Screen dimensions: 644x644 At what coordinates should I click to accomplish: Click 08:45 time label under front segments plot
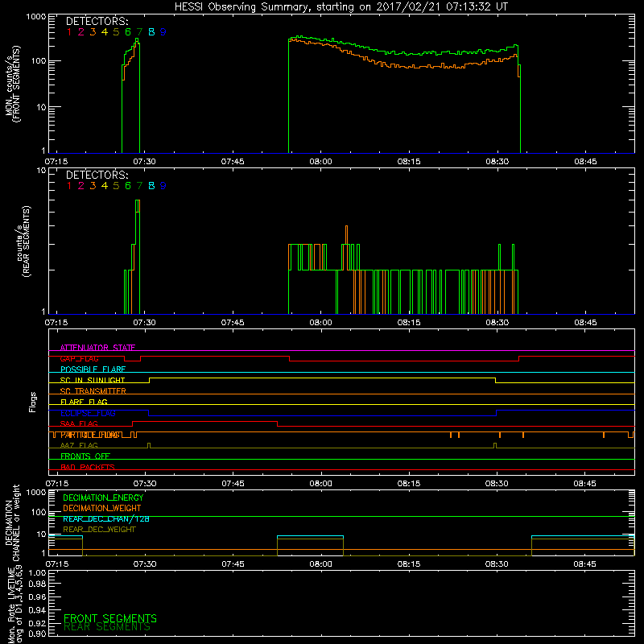tap(585, 162)
